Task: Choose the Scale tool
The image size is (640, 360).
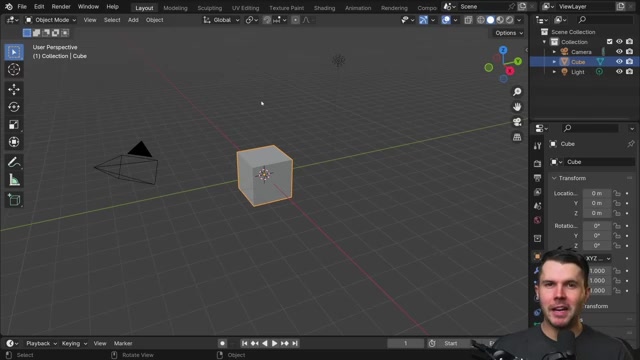Action: 14,124
